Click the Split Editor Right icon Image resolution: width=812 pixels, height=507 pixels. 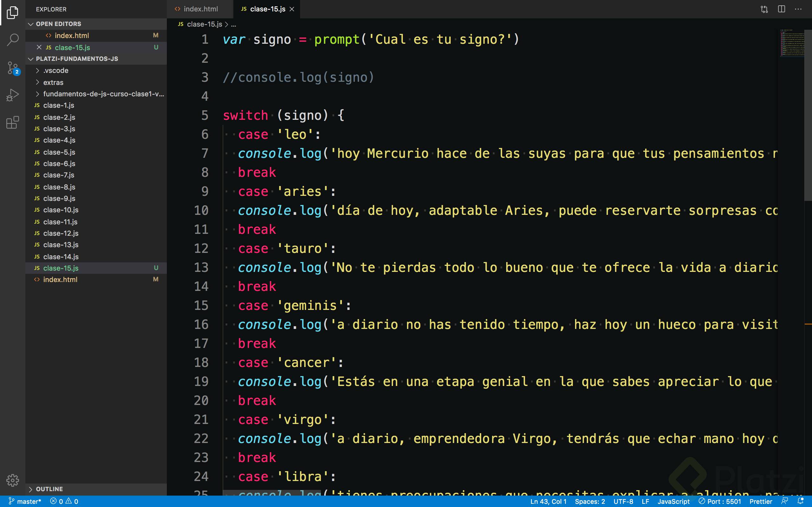[782, 9]
